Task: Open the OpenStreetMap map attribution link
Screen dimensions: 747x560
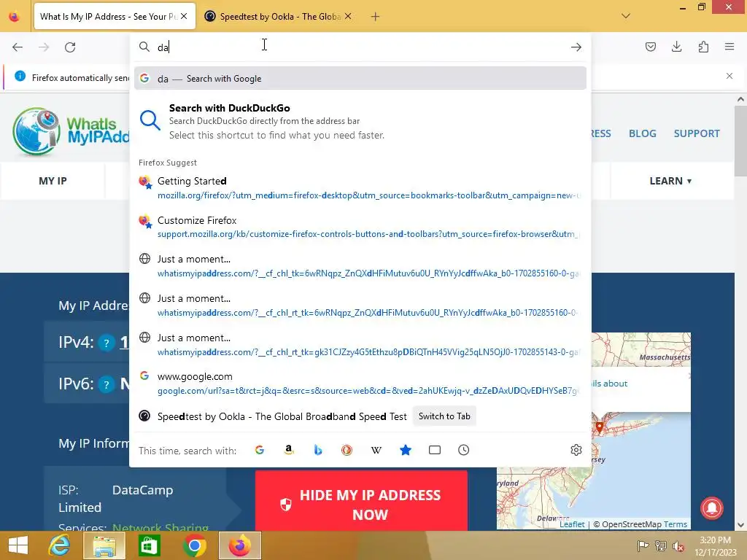Action: [x=631, y=524]
